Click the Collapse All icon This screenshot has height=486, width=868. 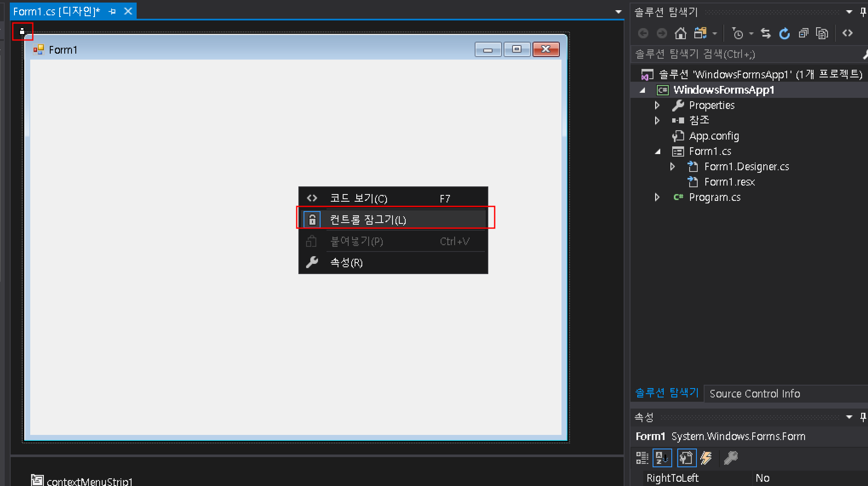point(803,33)
